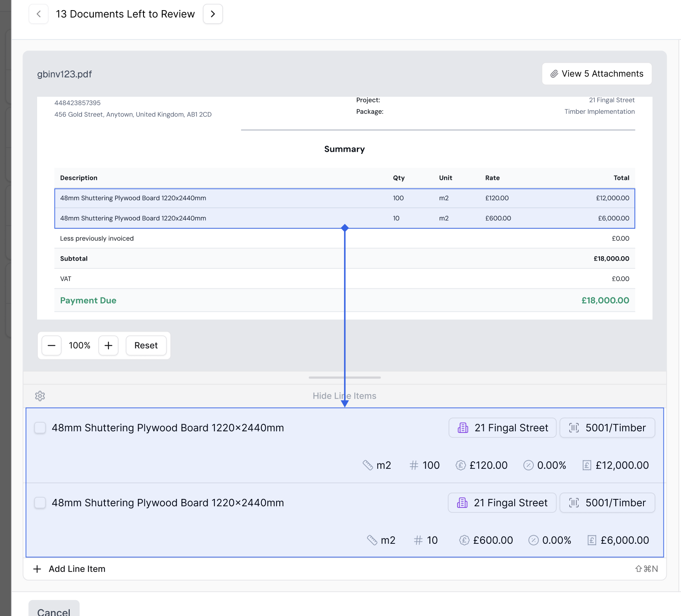Click the gbinv123.pdf file name
Viewport: 681px width, 616px height.
(x=64, y=74)
